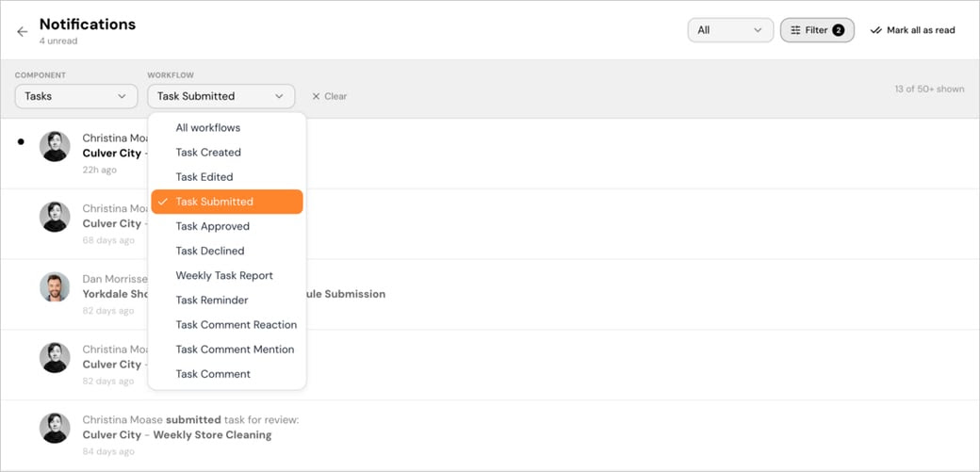Click Christina's avatar on 82 days ago notification

tap(55, 358)
